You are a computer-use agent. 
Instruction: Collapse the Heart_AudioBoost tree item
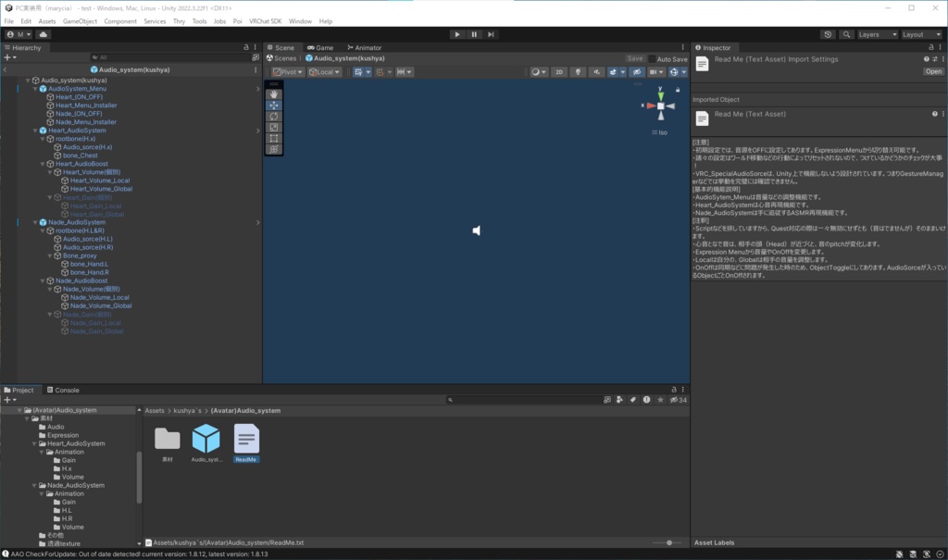click(x=43, y=164)
